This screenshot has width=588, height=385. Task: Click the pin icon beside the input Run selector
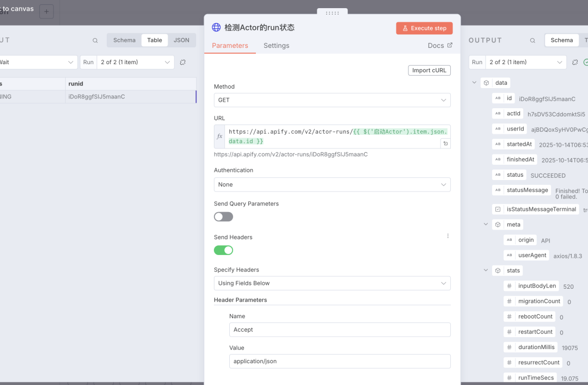tap(183, 63)
